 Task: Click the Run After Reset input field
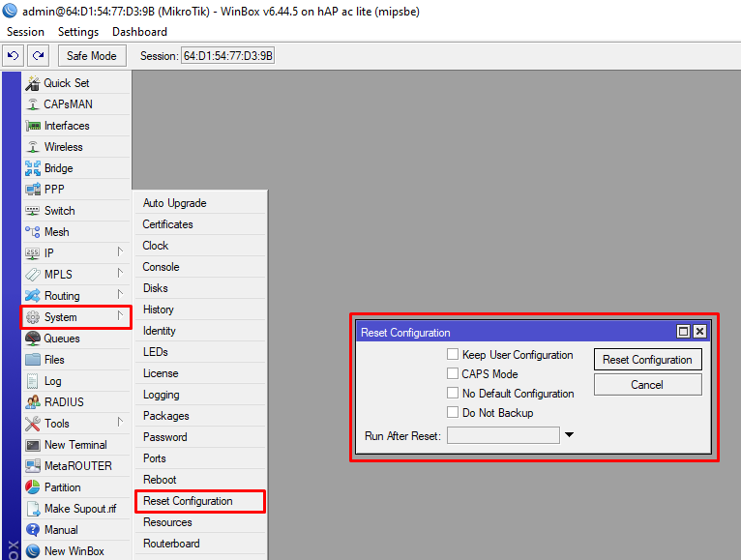click(503, 435)
